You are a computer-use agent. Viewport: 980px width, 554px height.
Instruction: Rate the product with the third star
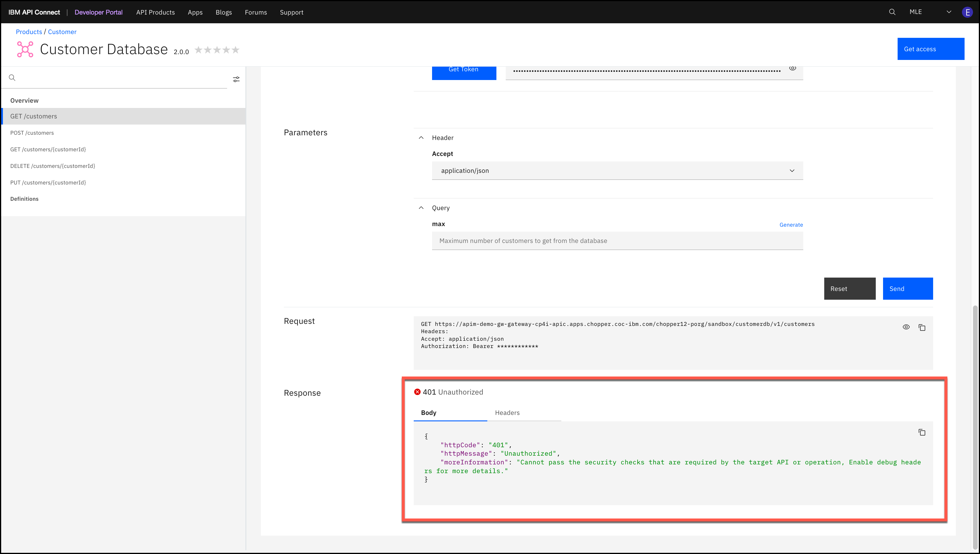pyautogui.click(x=217, y=50)
